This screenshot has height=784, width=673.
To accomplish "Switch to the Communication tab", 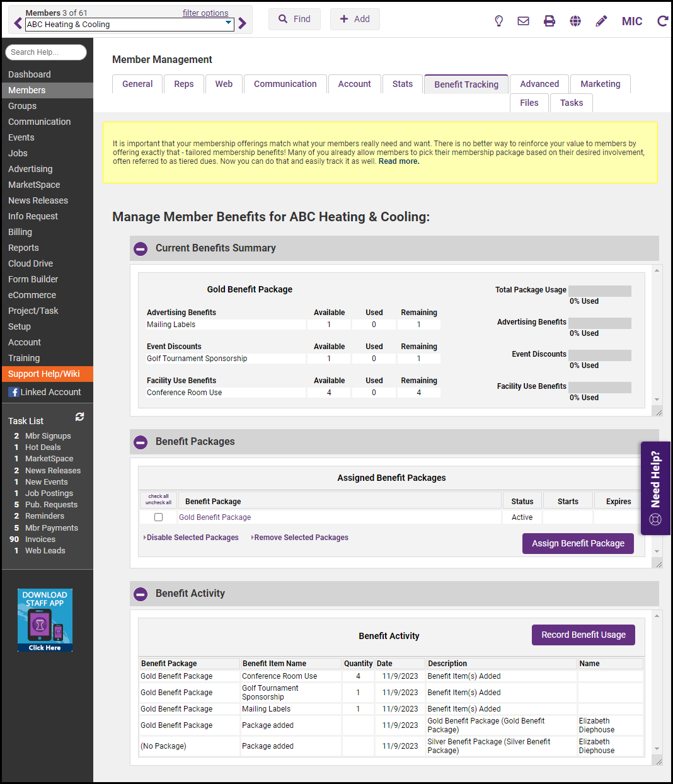I will pos(285,84).
